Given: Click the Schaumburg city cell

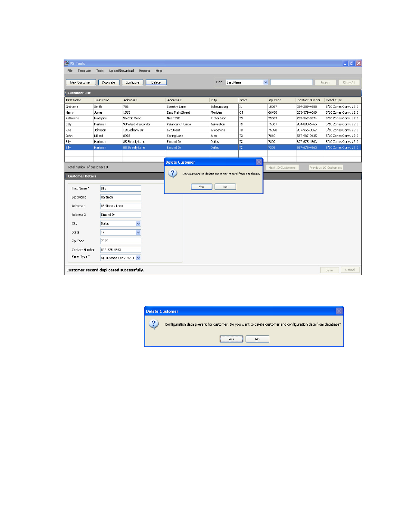Looking at the screenshot, I should 224,106.
